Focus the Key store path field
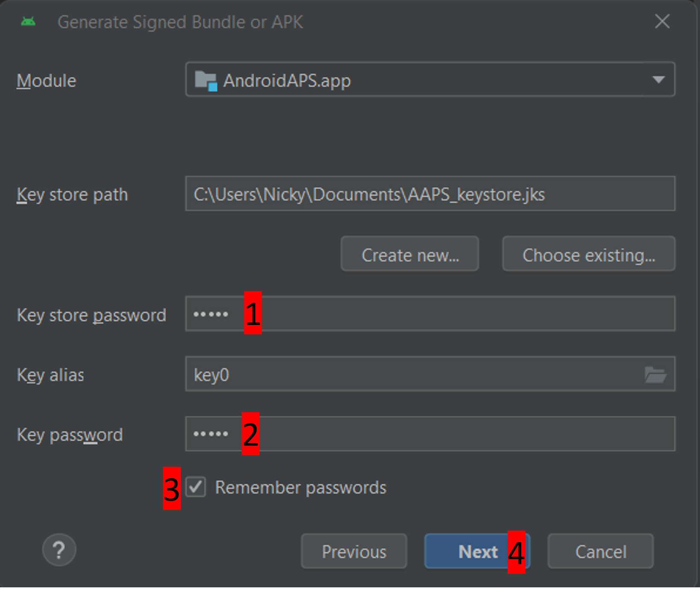This screenshot has height=595, width=700. pyautogui.click(x=430, y=194)
